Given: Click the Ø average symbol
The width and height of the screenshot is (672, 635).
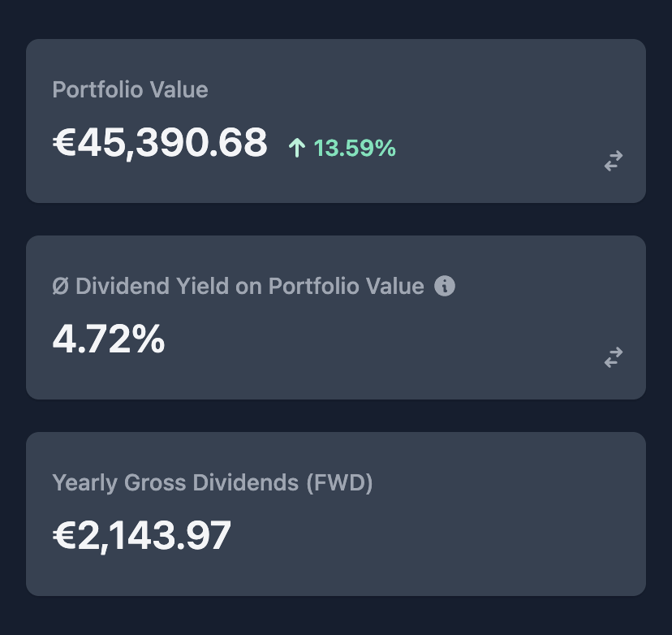Looking at the screenshot, I should point(60,287).
